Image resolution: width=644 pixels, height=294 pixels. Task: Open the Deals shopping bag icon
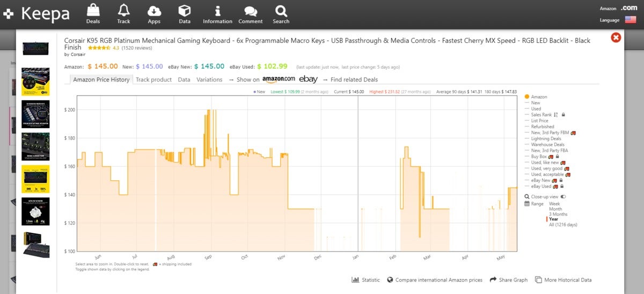click(93, 10)
